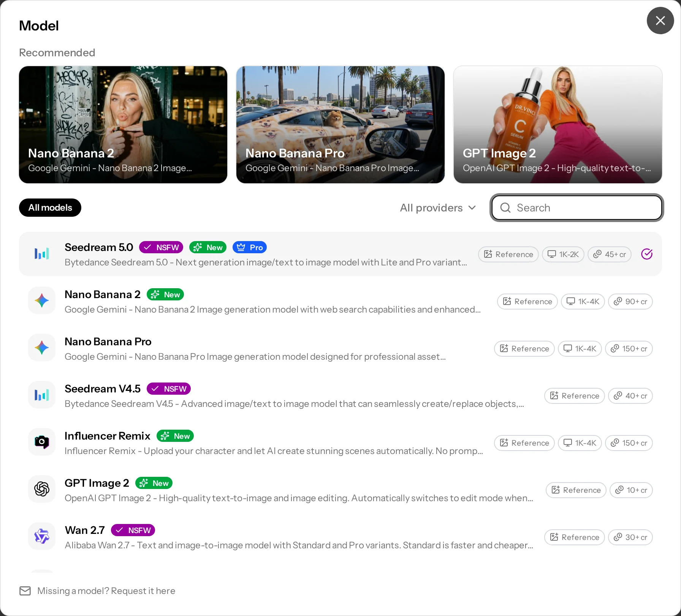Click the magnifier icon in Search
Viewport: 681px width, 616px height.
(505, 208)
